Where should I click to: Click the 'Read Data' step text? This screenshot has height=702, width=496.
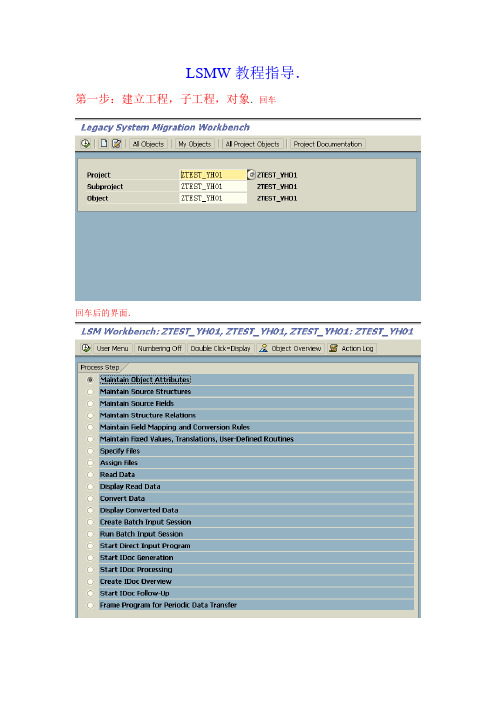117,475
